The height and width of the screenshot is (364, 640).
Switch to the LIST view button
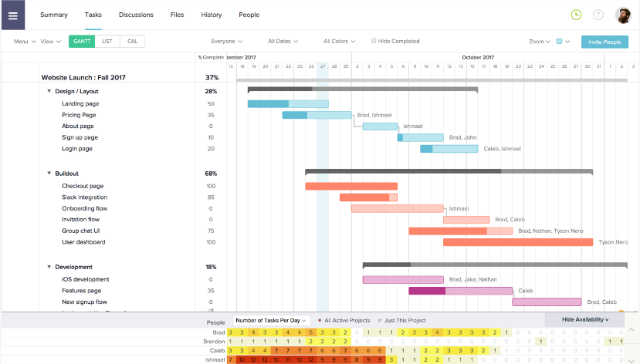click(107, 42)
